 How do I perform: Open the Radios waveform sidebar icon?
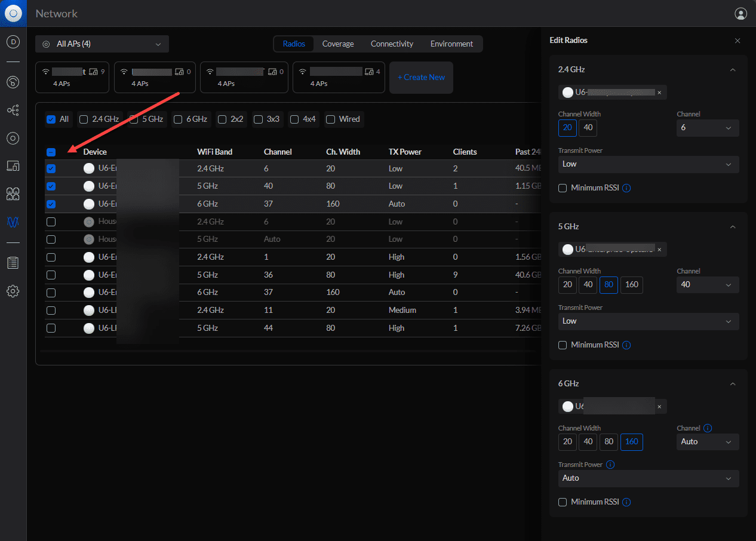click(x=13, y=222)
